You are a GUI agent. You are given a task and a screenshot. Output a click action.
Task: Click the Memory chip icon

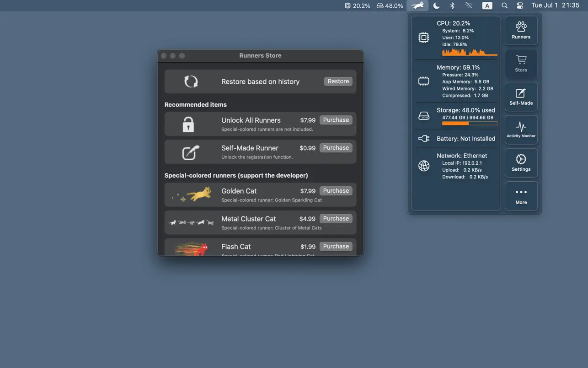tap(424, 81)
